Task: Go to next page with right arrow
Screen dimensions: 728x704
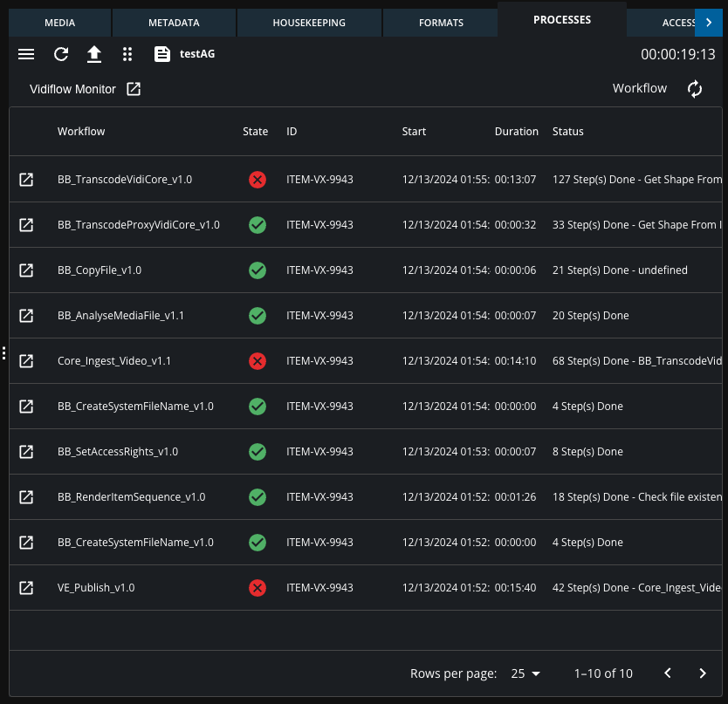Action: coord(703,673)
